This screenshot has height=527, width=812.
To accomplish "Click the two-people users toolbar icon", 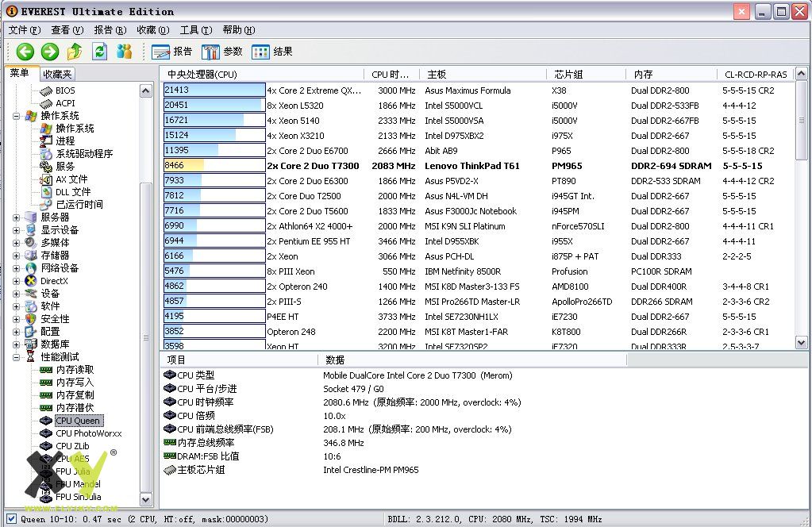I will click(124, 52).
